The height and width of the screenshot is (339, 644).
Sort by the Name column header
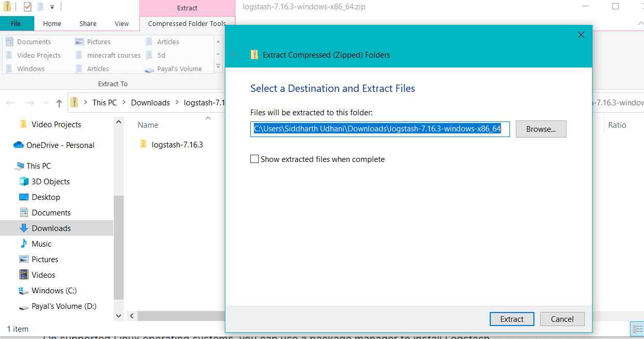click(x=148, y=125)
